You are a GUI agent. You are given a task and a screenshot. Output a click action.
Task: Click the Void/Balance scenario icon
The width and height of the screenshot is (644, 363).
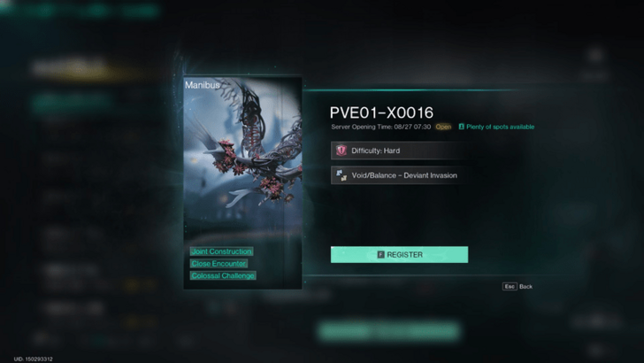[341, 175]
